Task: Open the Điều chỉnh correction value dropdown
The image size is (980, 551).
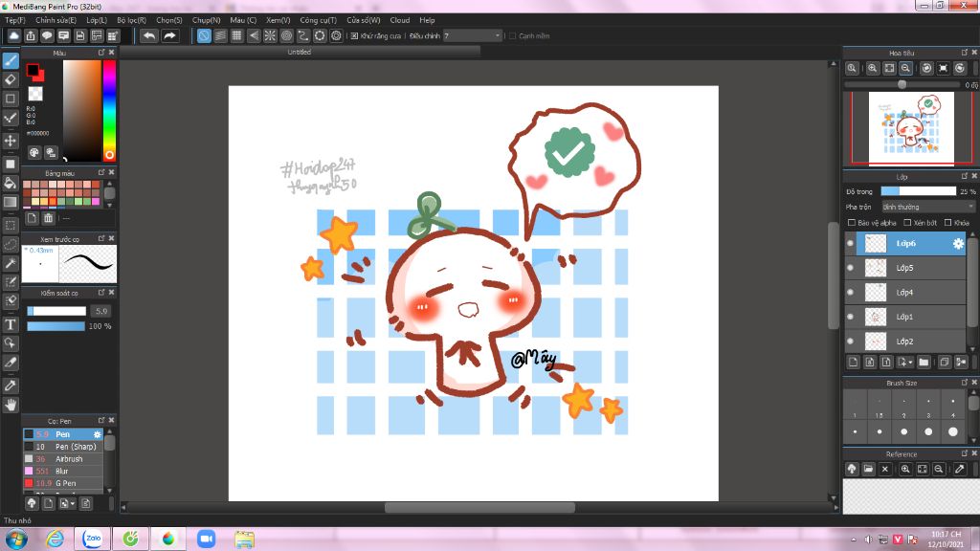Action: (x=473, y=35)
